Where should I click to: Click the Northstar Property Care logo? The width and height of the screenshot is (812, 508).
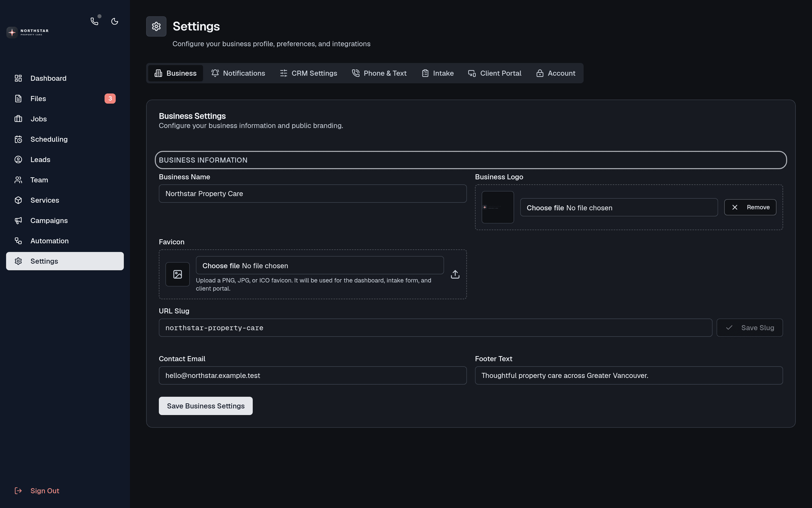click(x=28, y=32)
